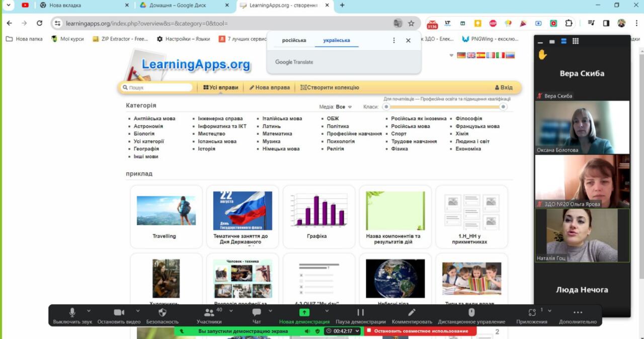This screenshot has height=339, width=644.
Task: Open the Математика category
Action: tap(277, 134)
